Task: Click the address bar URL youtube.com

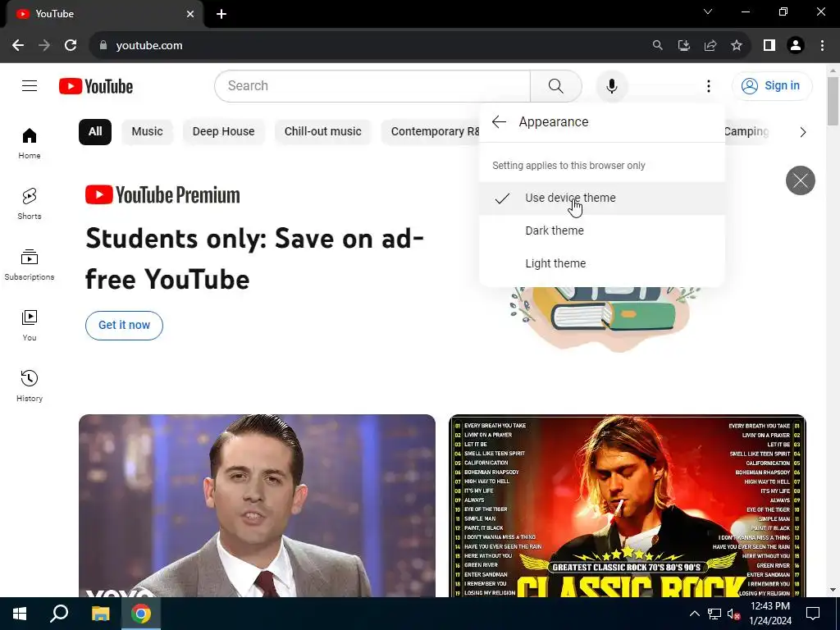Action: (x=149, y=46)
